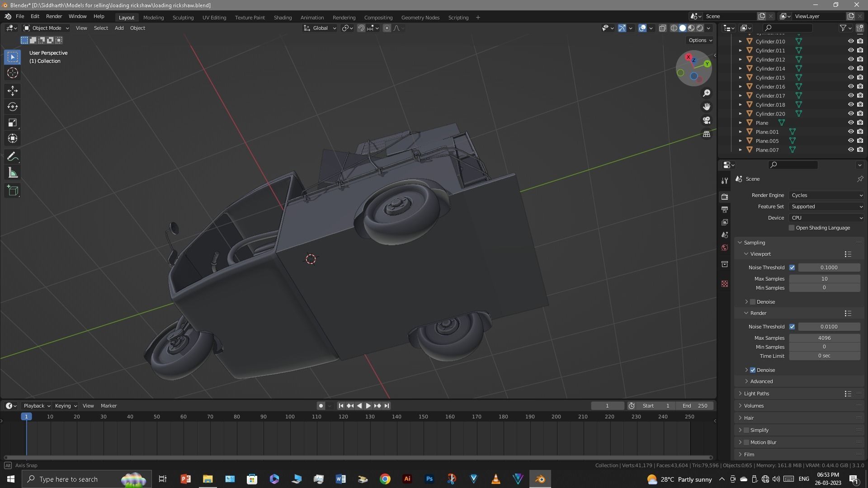Uncheck viewport Noise Threshold checkbox
The image size is (868, 488).
[x=792, y=267]
